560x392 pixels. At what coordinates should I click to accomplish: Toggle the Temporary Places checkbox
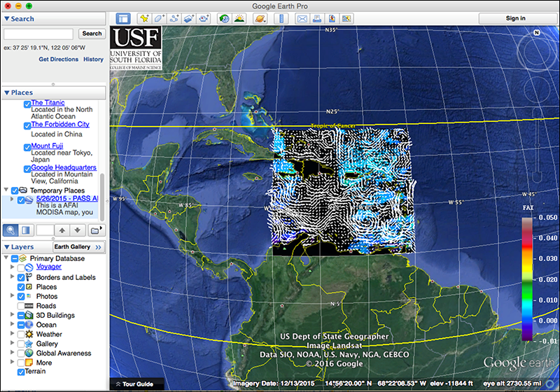pyautogui.click(x=15, y=190)
